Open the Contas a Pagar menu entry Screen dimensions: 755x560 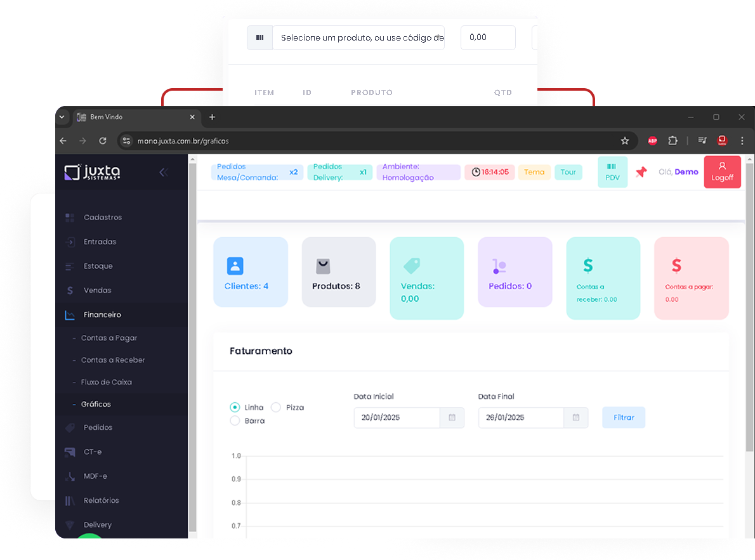pos(108,337)
